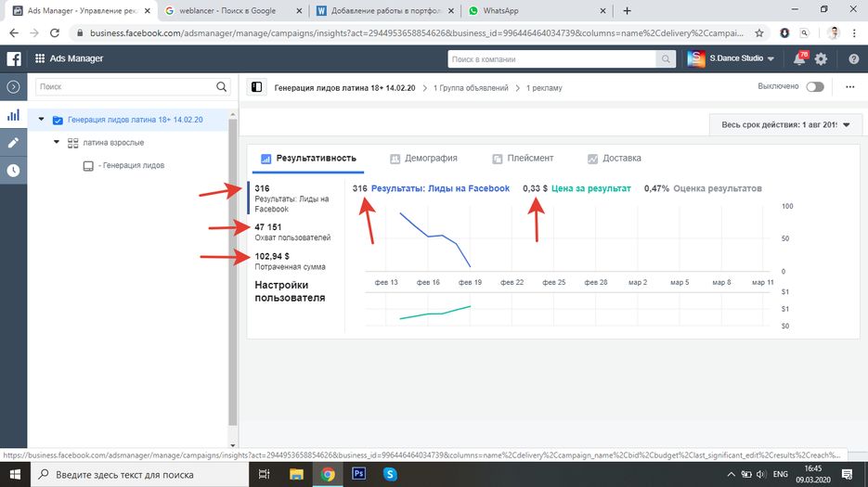Switch to the Доставка tab
Viewport: 868px width, 487px height.
point(615,159)
